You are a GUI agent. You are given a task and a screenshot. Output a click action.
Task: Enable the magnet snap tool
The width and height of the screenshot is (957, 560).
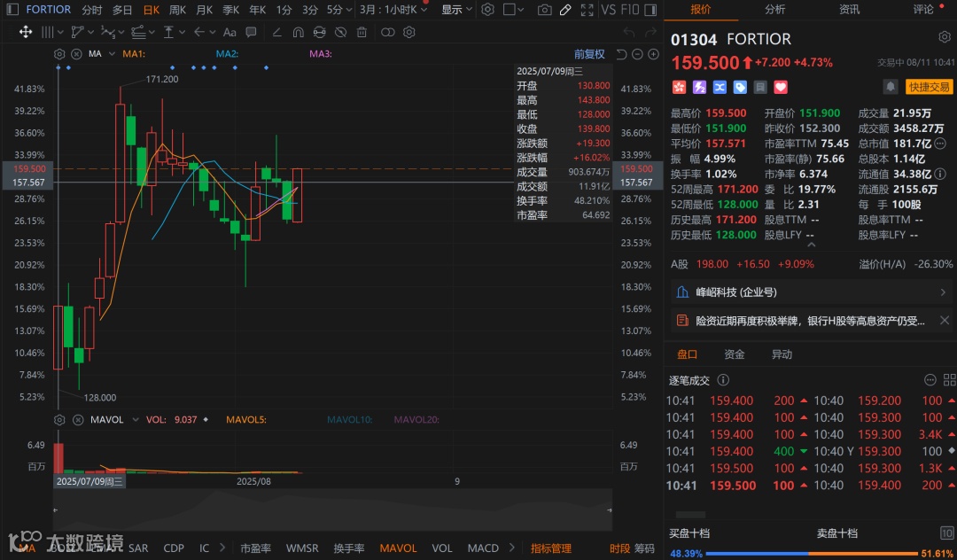click(x=299, y=32)
